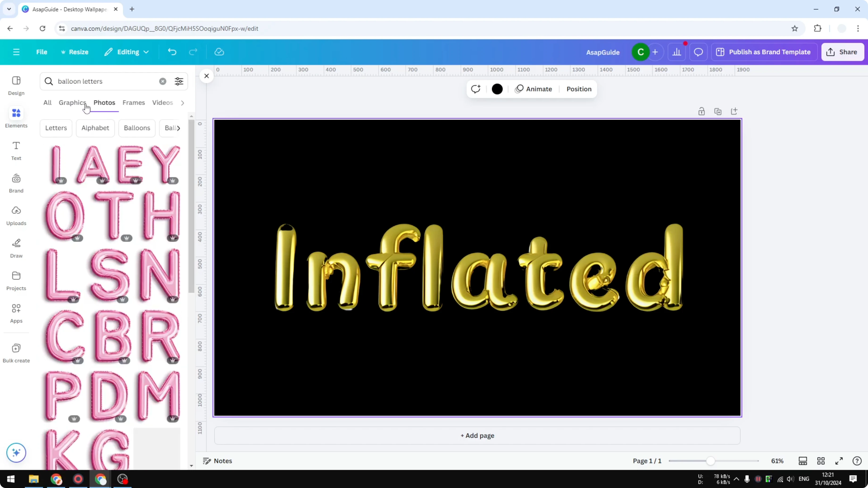Expand more element categories with the right chevron

[x=182, y=103]
